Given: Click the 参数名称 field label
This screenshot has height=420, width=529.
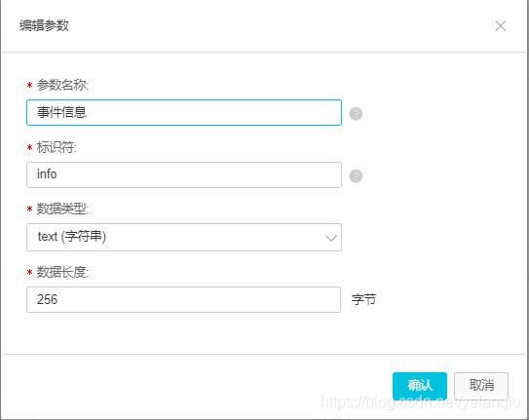Looking at the screenshot, I should pyautogui.click(x=62, y=85).
